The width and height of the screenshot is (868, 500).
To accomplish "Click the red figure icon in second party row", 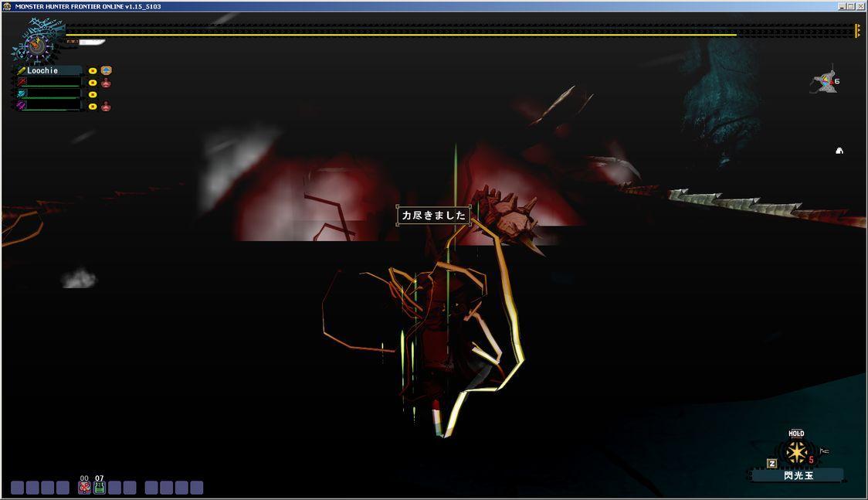I will 106,83.
